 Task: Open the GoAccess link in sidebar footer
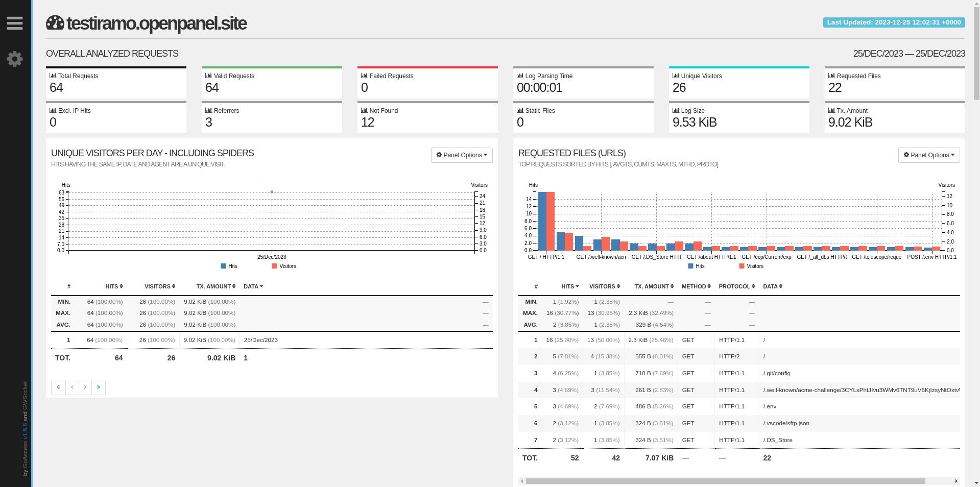coord(25,455)
